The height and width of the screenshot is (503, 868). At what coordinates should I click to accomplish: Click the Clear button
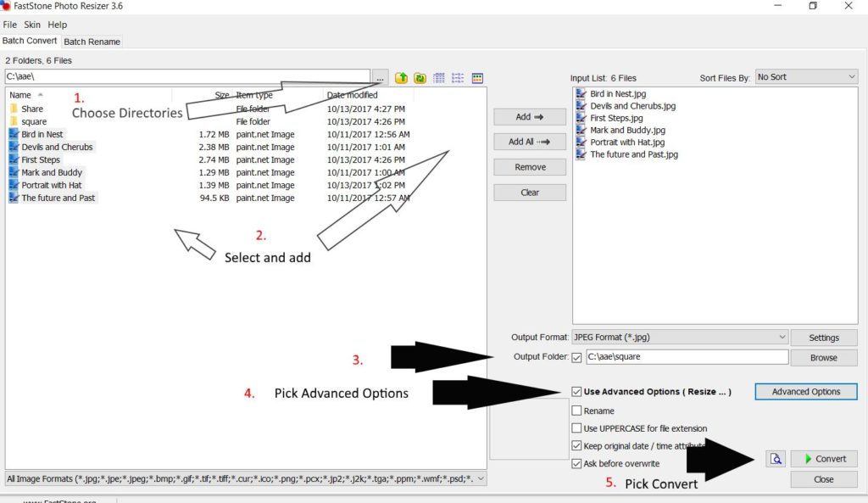tap(530, 193)
